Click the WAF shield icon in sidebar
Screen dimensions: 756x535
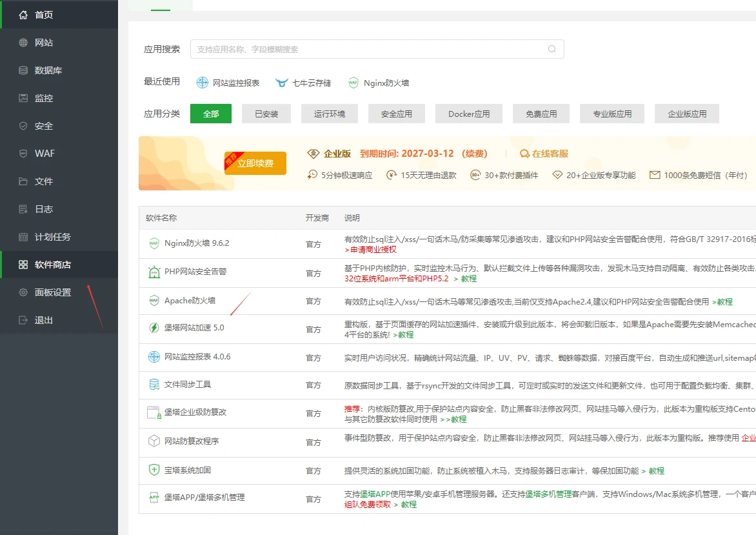(x=23, y=154)
